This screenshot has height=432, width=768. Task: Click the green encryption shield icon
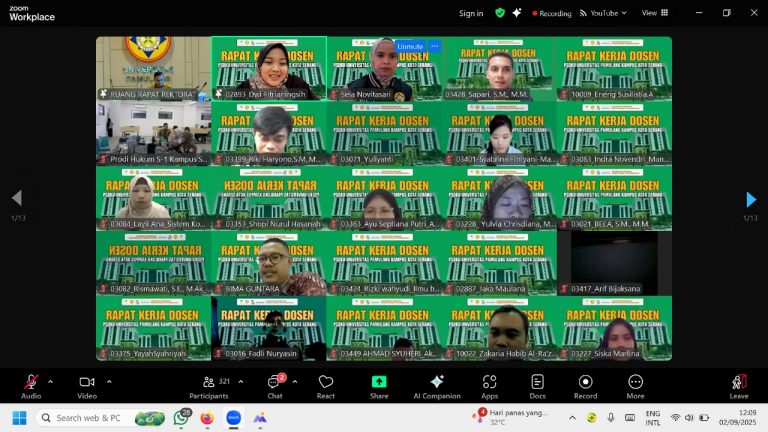(x=500, y=13)
